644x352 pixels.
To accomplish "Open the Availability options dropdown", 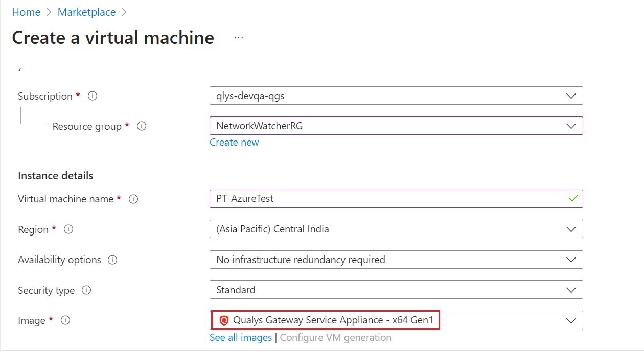I will [x=571, y=260].
